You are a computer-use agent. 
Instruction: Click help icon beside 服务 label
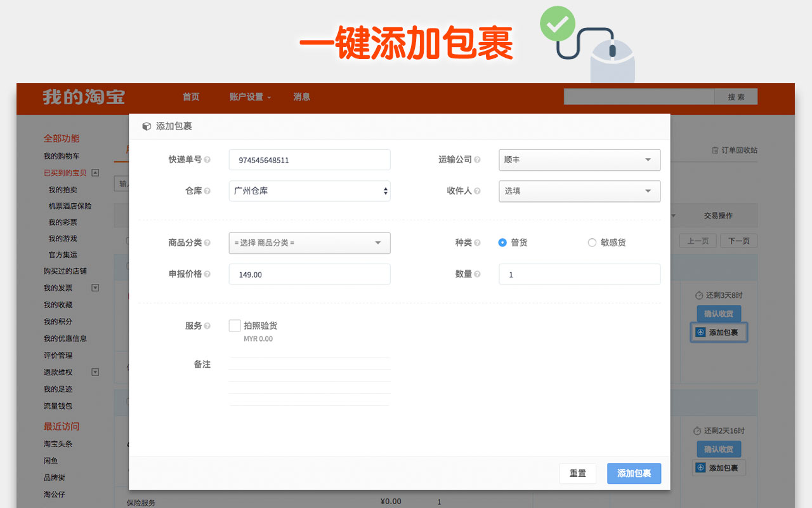pyautogui.click(x=207, y=326)
